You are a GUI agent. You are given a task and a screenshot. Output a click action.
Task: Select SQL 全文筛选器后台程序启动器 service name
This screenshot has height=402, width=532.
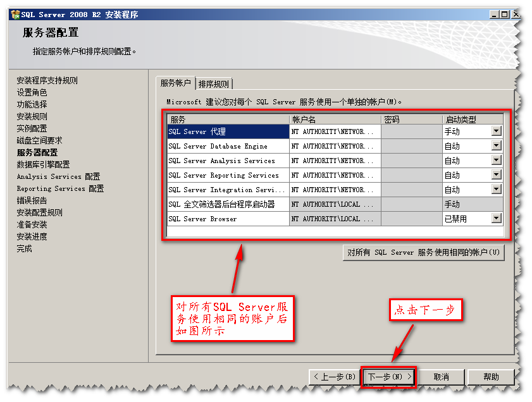tap(228, 204)
